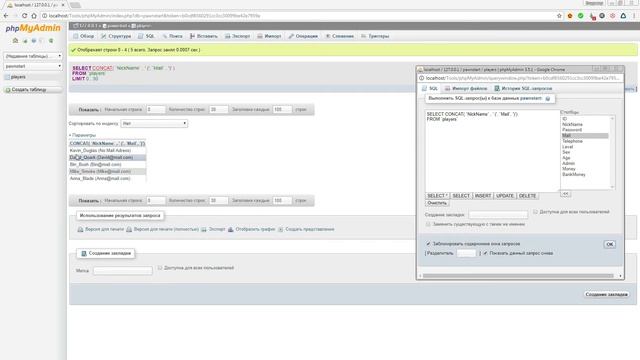Open the 'Сортировать по индексу' dropdown
The width and height of the screenshot is (640, 360).
154,123
